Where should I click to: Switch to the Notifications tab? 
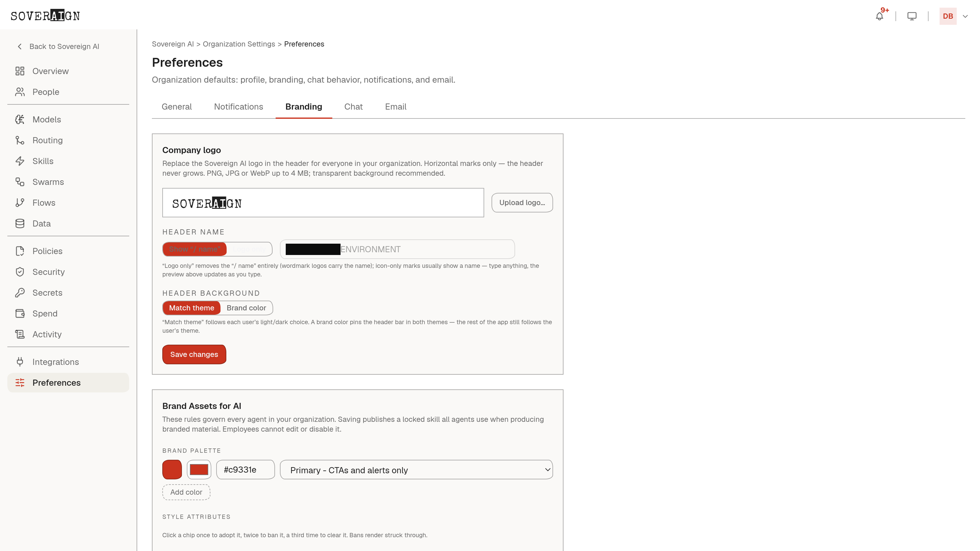coord(239,107)
